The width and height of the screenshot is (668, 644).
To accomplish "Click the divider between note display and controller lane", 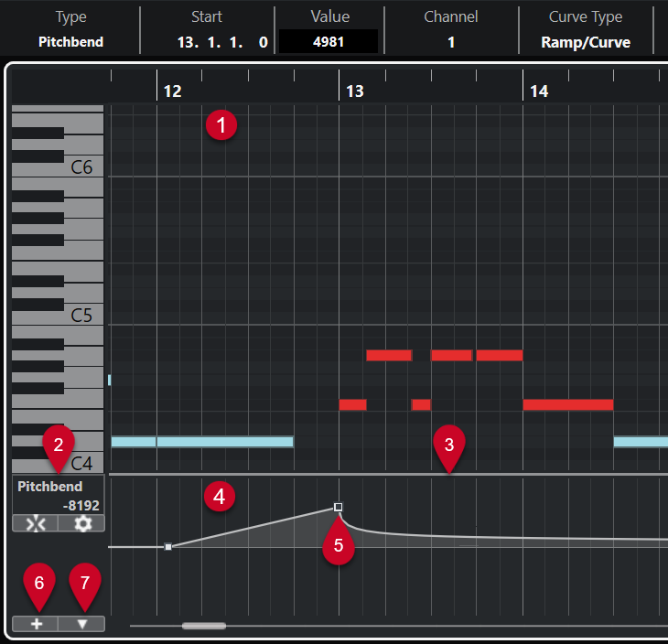I will 388,474.
